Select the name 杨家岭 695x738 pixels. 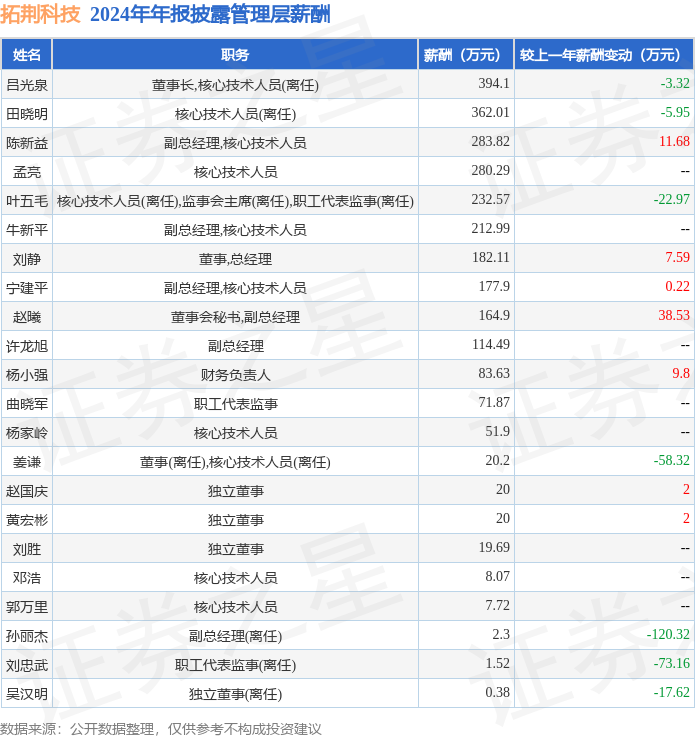coord(27,433)
